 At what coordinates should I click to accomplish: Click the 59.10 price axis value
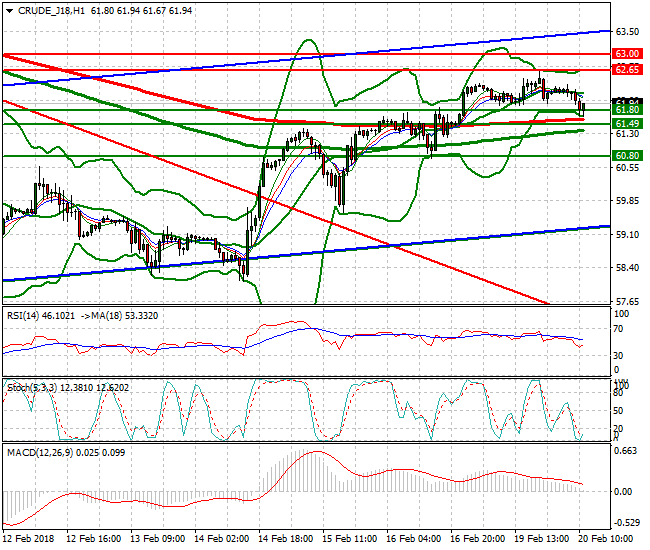coord(627,235)
